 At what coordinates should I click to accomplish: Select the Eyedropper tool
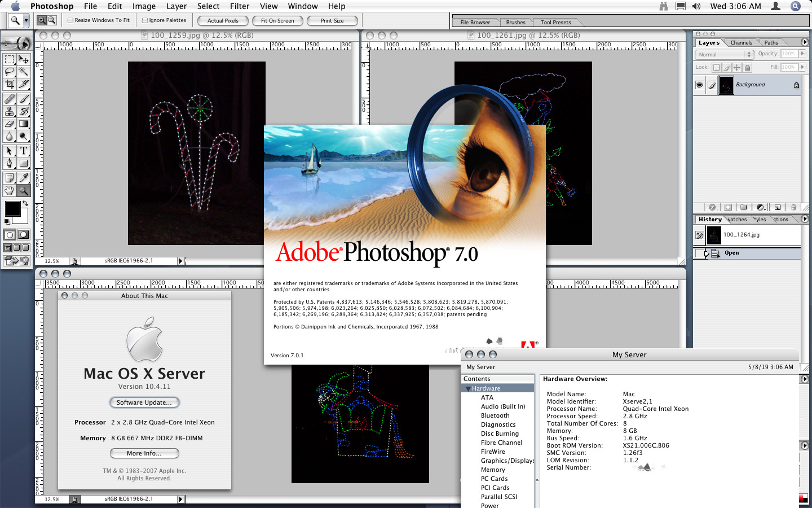click(23, 178)
